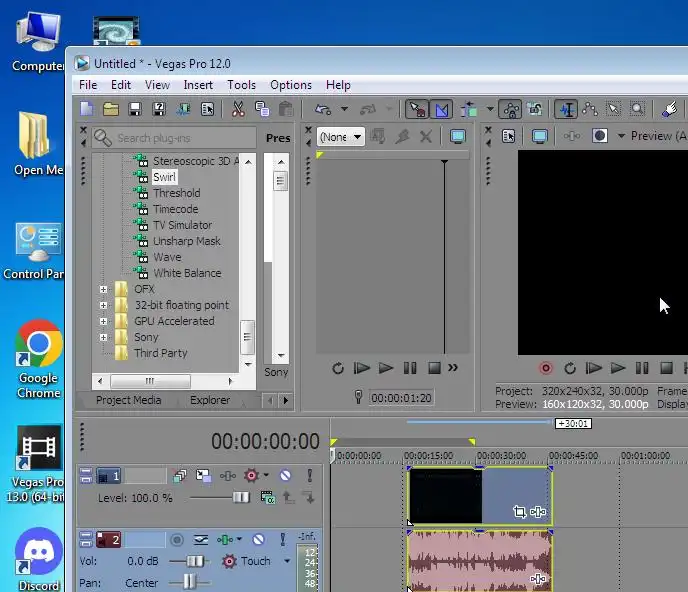
Task: Open project Properties toolbar icon
Action: [x=207, y=109]
